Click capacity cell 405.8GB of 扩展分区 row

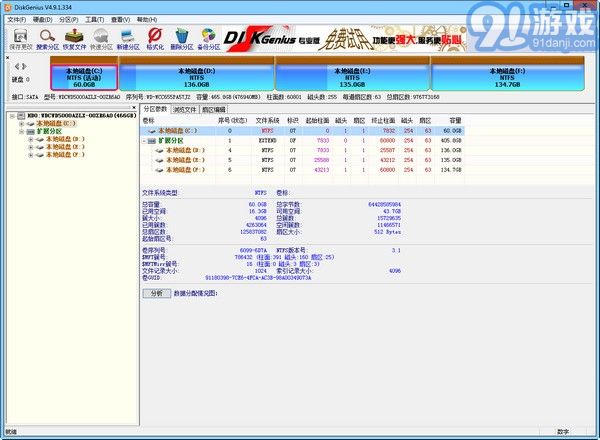pyautogui.click(x=451, y=141)
